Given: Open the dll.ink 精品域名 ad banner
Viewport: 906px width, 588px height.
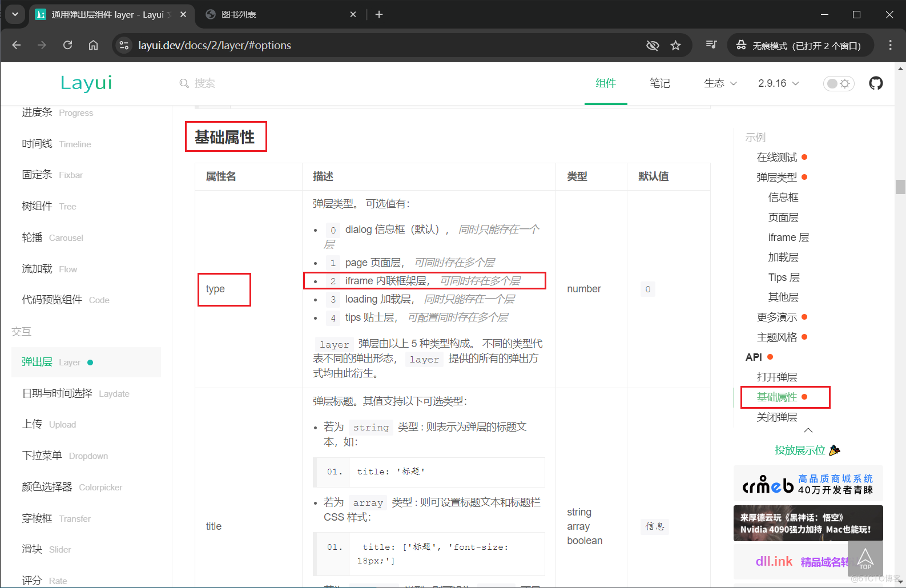Looking at the screenshot, I should [x=790, y=562].
